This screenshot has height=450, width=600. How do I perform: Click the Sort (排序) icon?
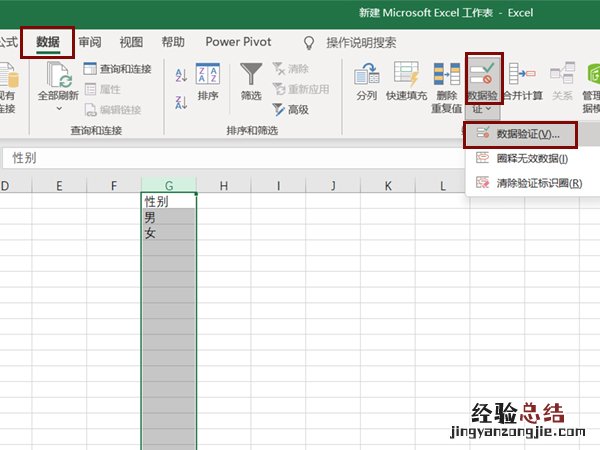tap(208, 76)
